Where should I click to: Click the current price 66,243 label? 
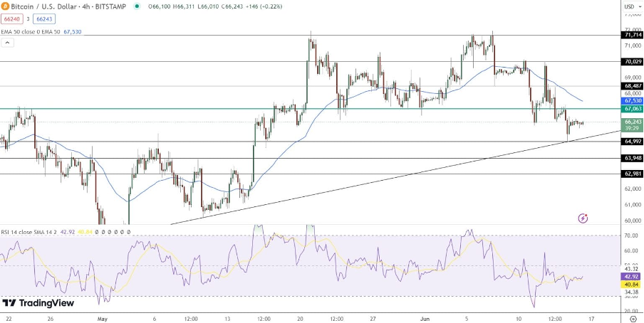coord(633,122)
